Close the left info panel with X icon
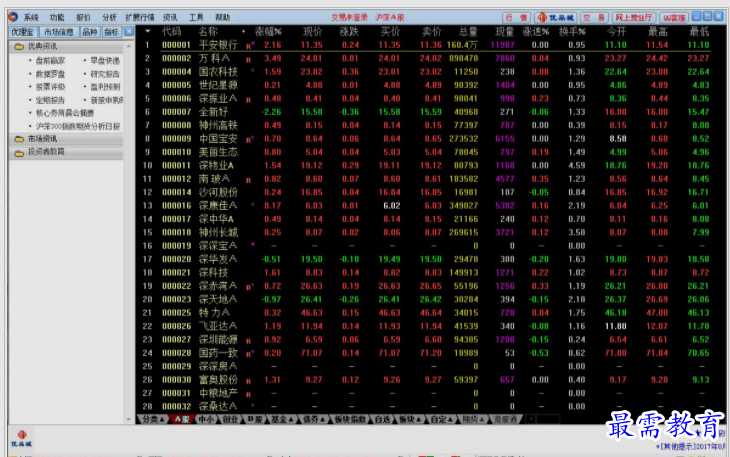Screen dimensions: 730x457 pos(128,32)
